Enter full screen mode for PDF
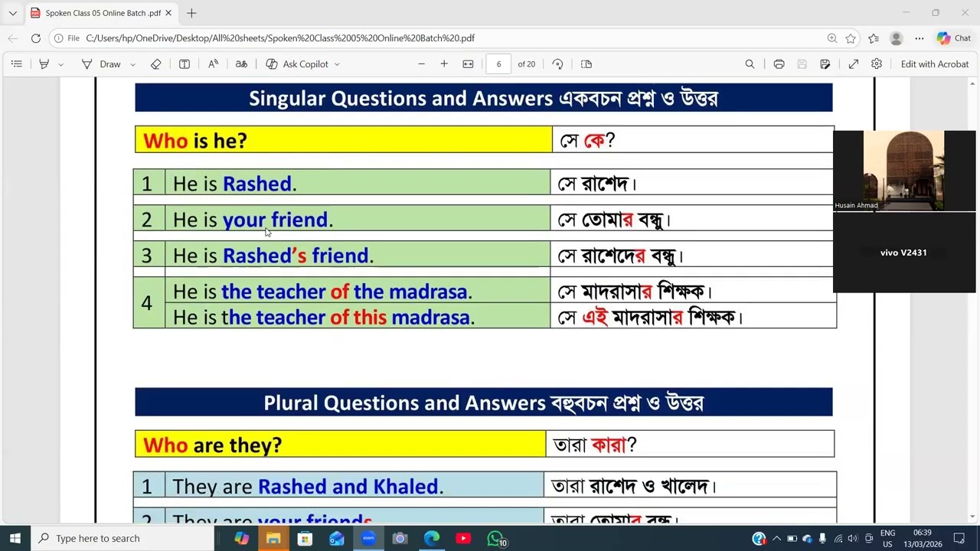The width and height of the screenshot is (980, 551). 854,64
